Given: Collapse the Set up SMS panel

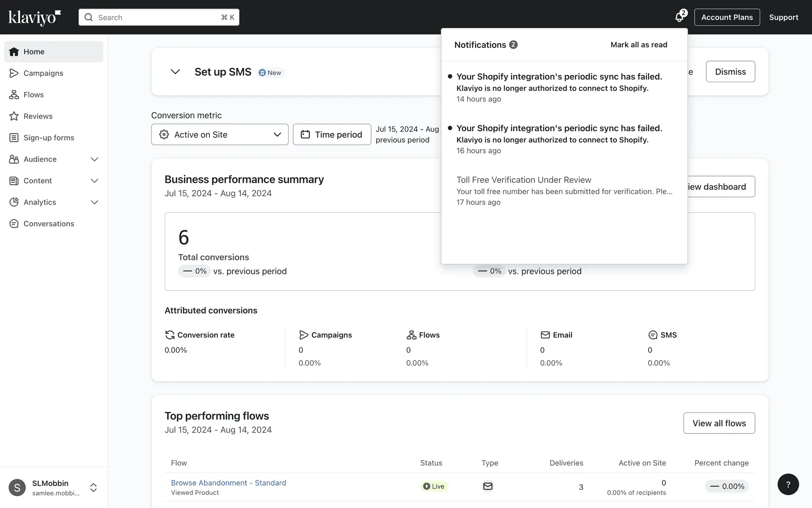Looking at the screenshot, I should (x=175, y=72).
